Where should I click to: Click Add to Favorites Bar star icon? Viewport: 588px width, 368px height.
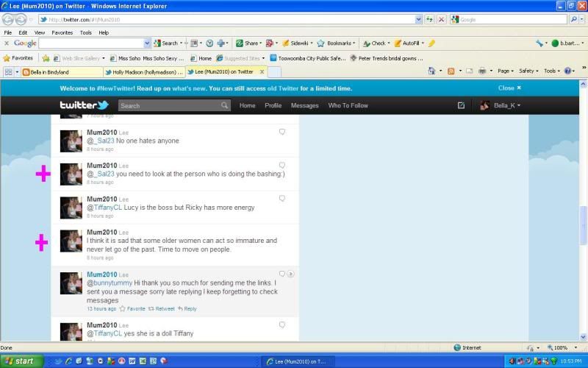[x=46, y=58]
